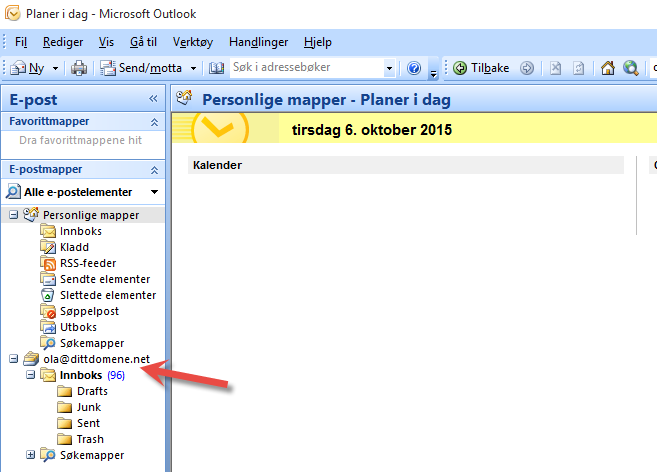
Task: Open the Sendte elementer folder
Action: pos(105,279)
